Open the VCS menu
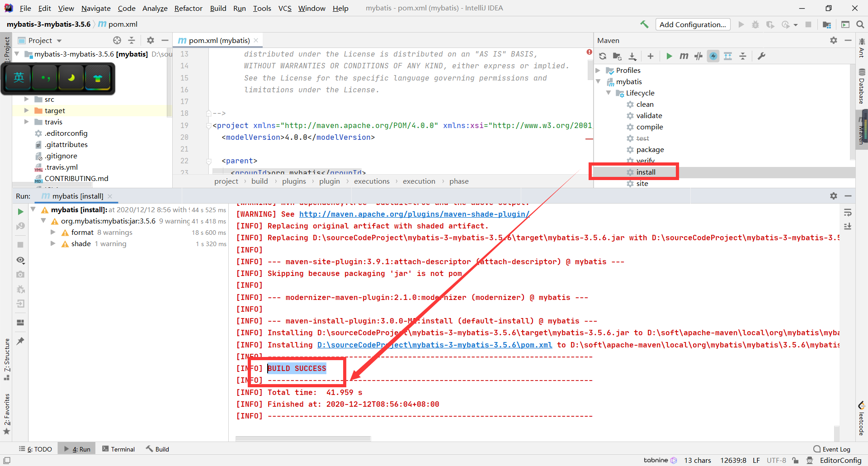 click(x=285, y=8)
